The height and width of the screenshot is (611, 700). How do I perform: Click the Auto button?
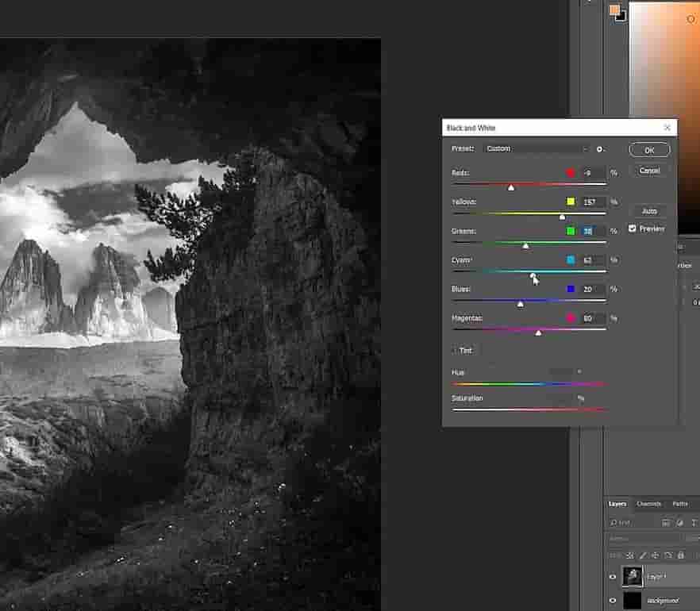click(649, 211)
